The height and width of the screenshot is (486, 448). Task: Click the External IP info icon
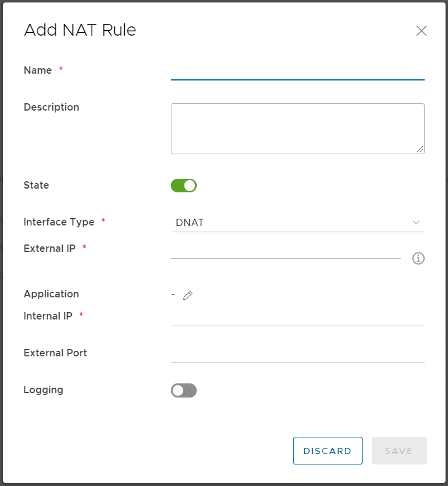point(419,258)
